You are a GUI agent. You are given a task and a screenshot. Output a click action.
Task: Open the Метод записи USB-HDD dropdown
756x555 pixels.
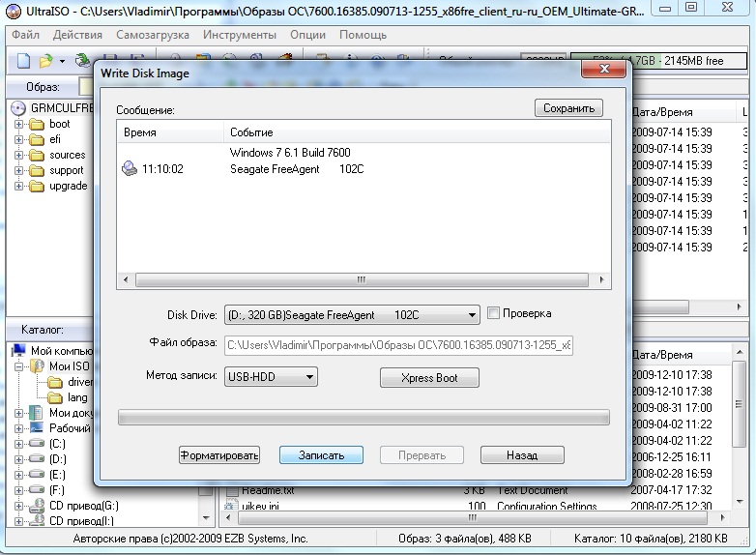[309, 377]
